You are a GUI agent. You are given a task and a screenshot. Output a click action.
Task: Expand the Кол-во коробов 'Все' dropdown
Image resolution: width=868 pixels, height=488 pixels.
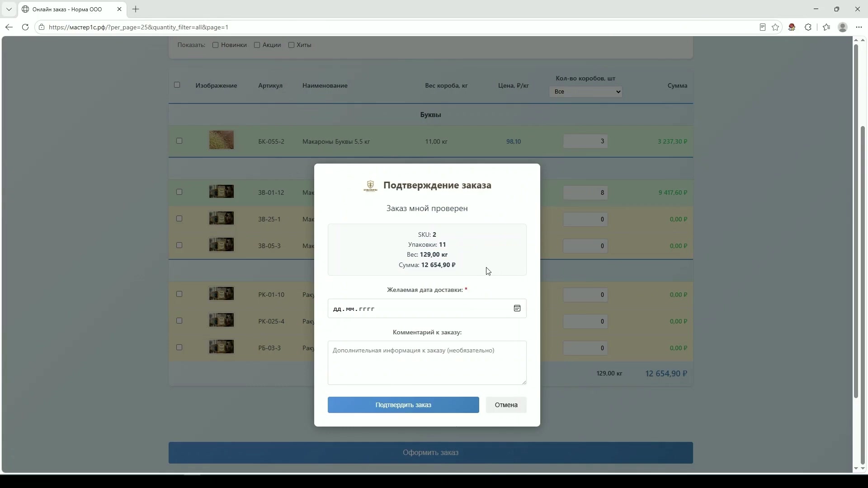click(585, 92)
